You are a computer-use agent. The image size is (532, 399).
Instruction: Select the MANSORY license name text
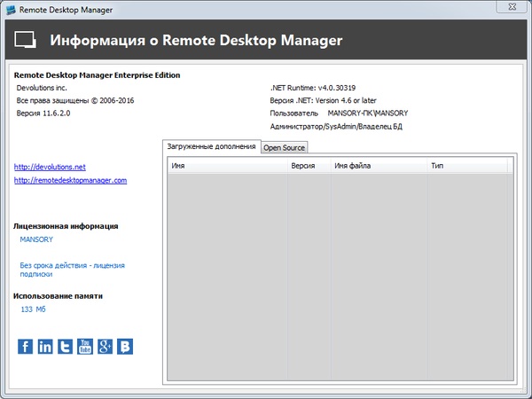[37, 239]
